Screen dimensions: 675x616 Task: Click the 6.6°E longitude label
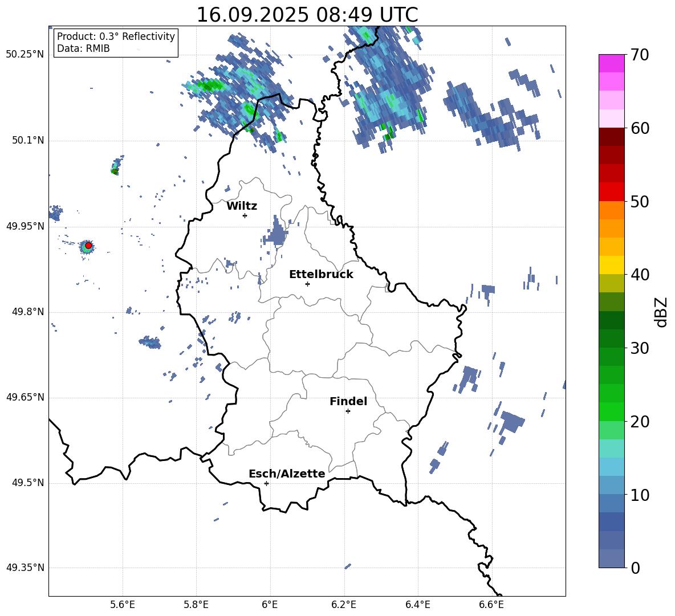point(491,605)
